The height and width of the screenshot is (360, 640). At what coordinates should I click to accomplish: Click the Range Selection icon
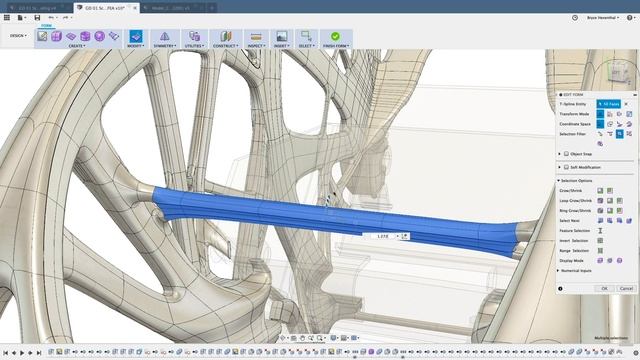600,251
